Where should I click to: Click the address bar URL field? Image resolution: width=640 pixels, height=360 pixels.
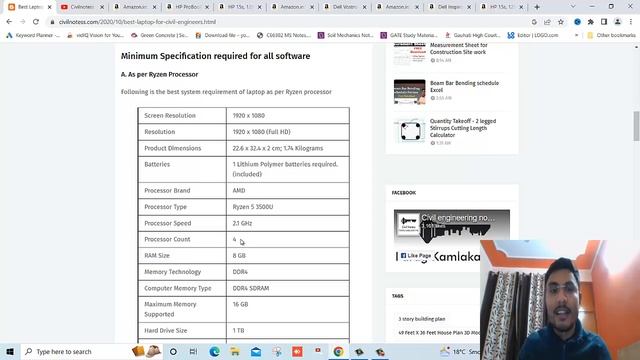pyautogui.click(x=137, y=22)
